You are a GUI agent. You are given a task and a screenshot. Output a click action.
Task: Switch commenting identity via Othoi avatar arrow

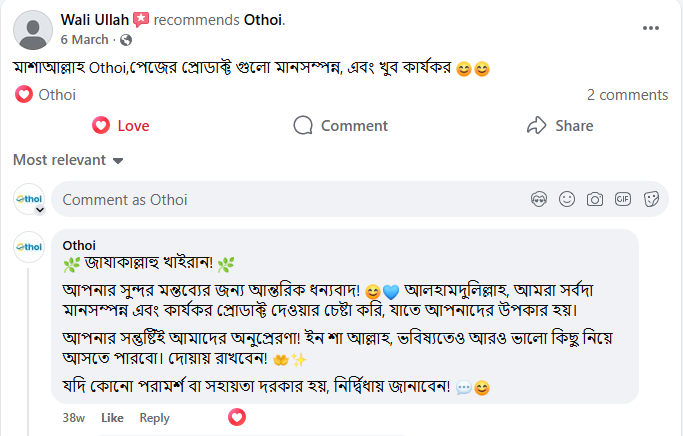(x=39, y=211)
